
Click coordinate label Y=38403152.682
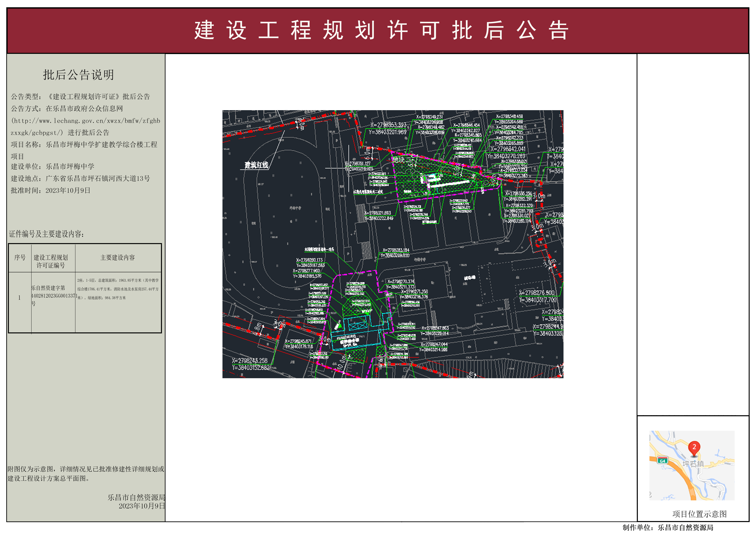point(251,368)
